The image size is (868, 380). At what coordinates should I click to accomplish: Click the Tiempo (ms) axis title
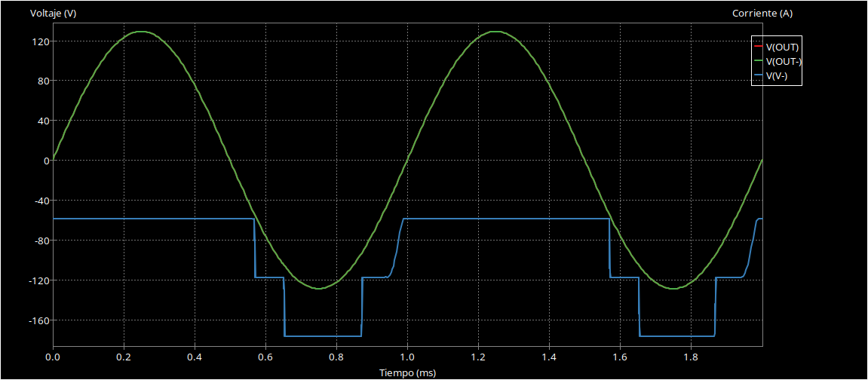click(407, 372)
